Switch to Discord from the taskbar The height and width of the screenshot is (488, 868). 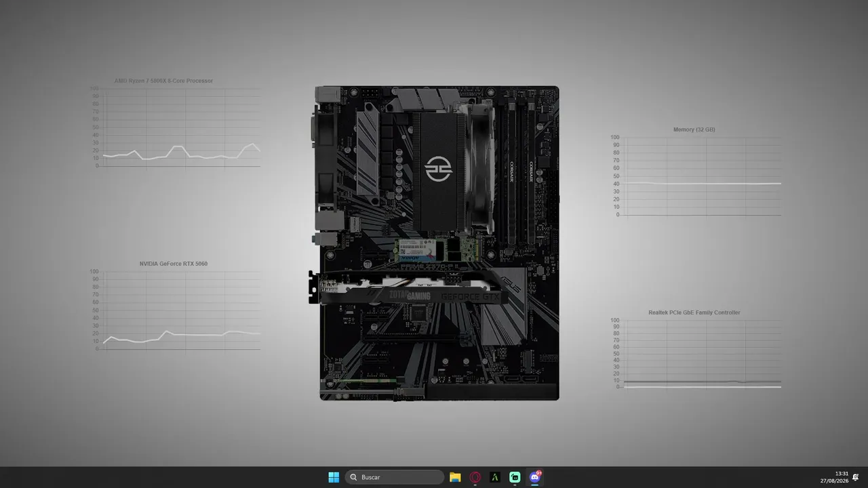click(x=534, y=477)
